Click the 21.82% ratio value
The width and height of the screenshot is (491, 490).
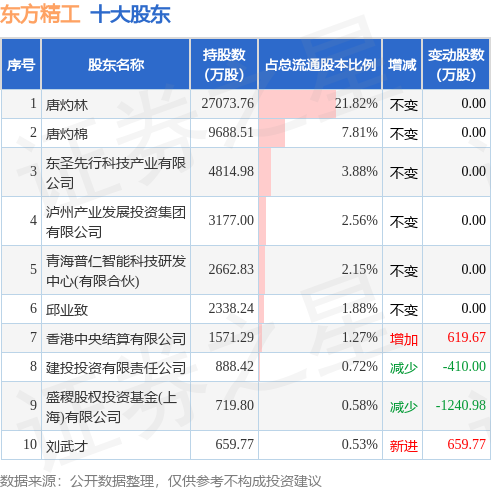click(x=356, y=103)
